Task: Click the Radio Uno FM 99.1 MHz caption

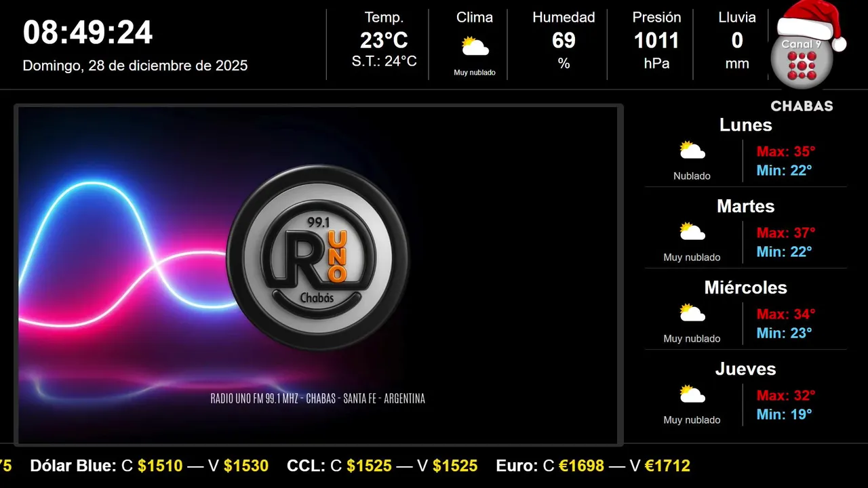Action: [x=317, y=399]
